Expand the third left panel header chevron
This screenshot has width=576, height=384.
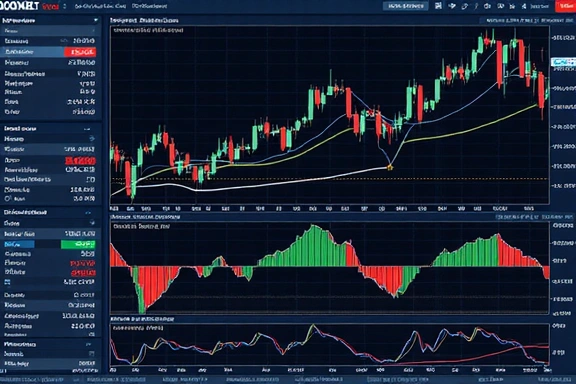click(x=88, y=212)
